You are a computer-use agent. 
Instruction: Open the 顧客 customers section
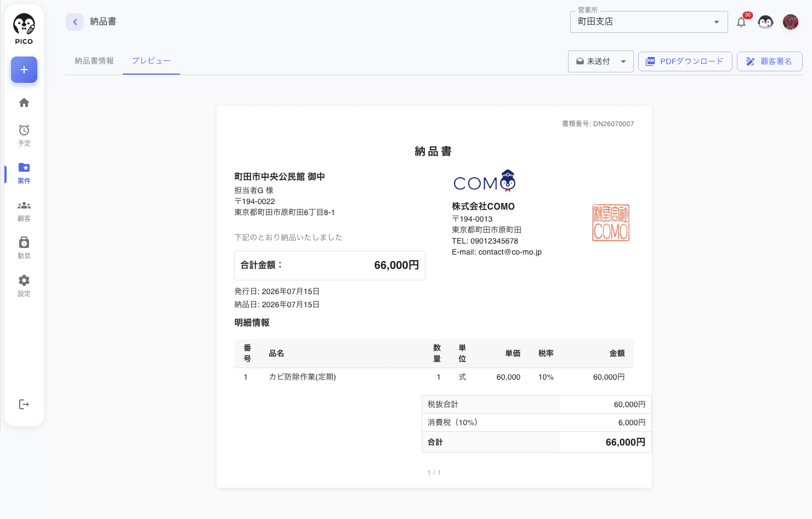(24, 211)
